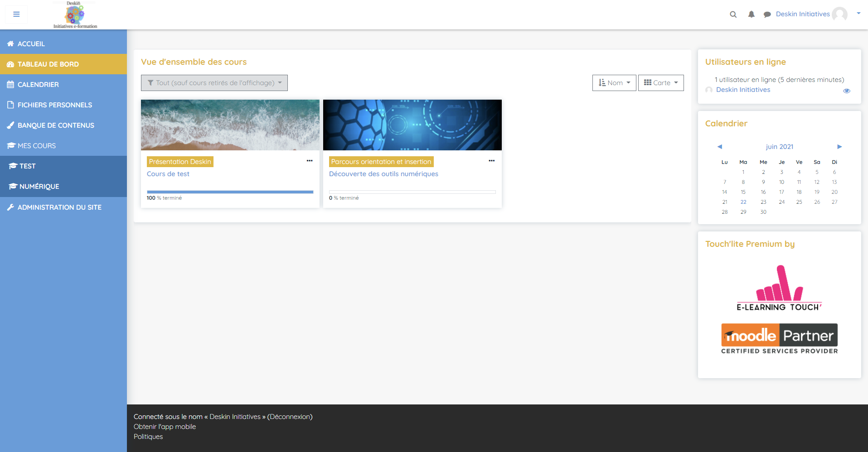Open three-dot menu on Présentation Deskin card
The image size is (868, 452).
coord(310,161)
